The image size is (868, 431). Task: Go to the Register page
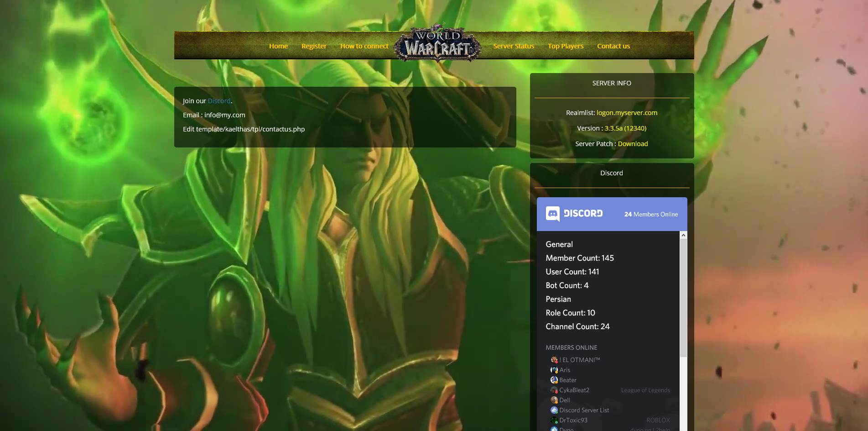coord(314,46)
